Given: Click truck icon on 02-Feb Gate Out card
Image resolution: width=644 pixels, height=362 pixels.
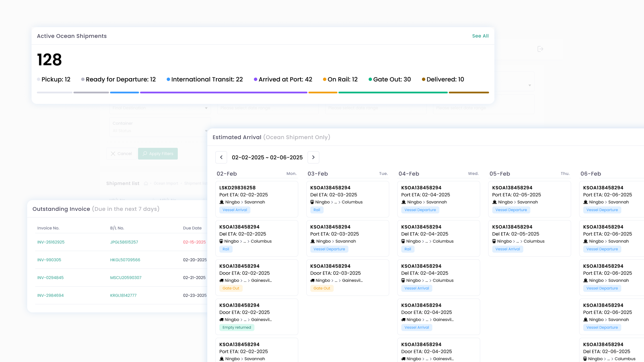Looking at the screenshot, I should [221, 281].
